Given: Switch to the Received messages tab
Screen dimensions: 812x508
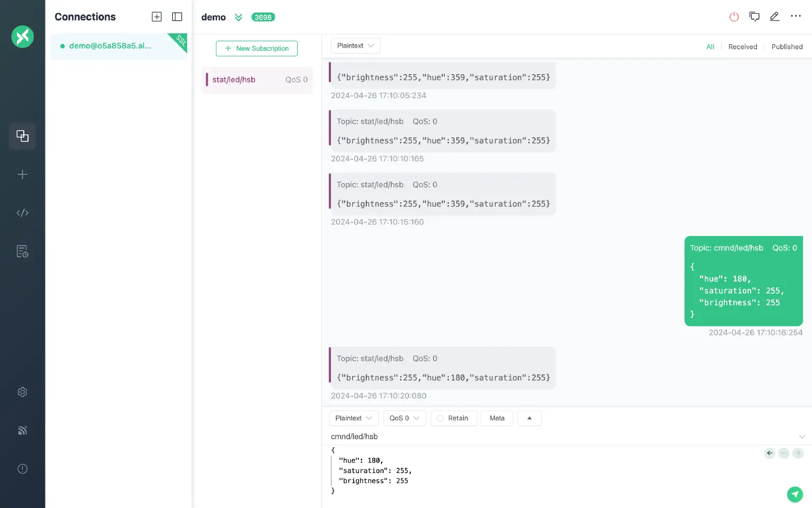Looking at the screenshot, I should coord(742,47).
